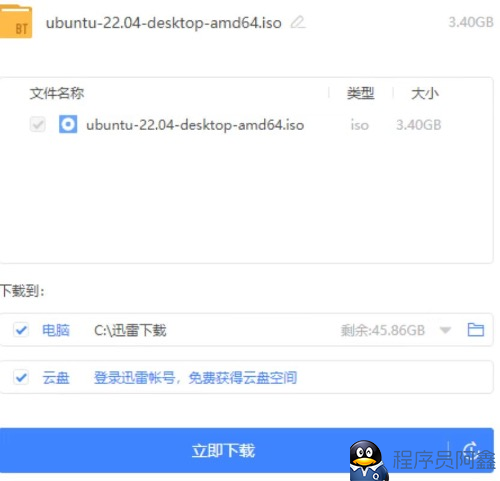500x481 pixels.
Task: Click the C:\迅雷下载 path field
Action: coord(130,330)
